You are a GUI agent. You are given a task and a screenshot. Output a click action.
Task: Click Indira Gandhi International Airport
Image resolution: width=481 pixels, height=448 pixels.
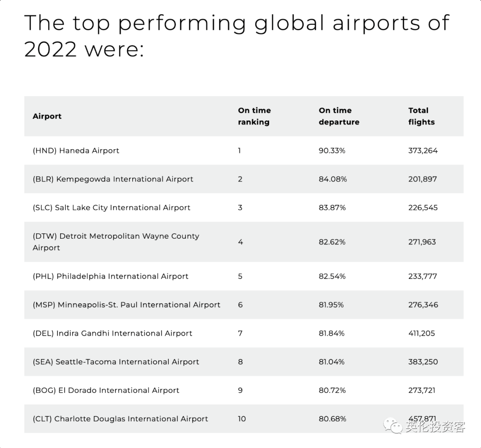112,333
